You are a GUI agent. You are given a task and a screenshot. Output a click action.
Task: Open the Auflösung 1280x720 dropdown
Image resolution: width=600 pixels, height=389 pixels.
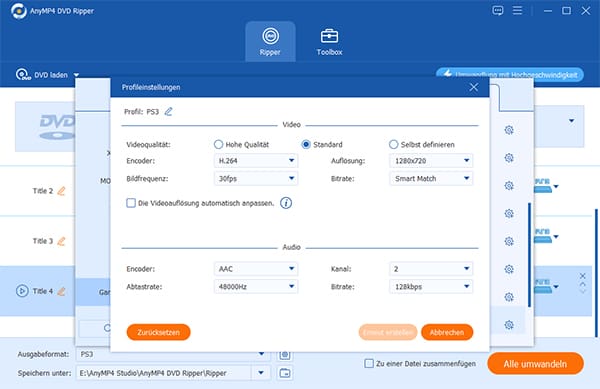(x=431, y=161)
